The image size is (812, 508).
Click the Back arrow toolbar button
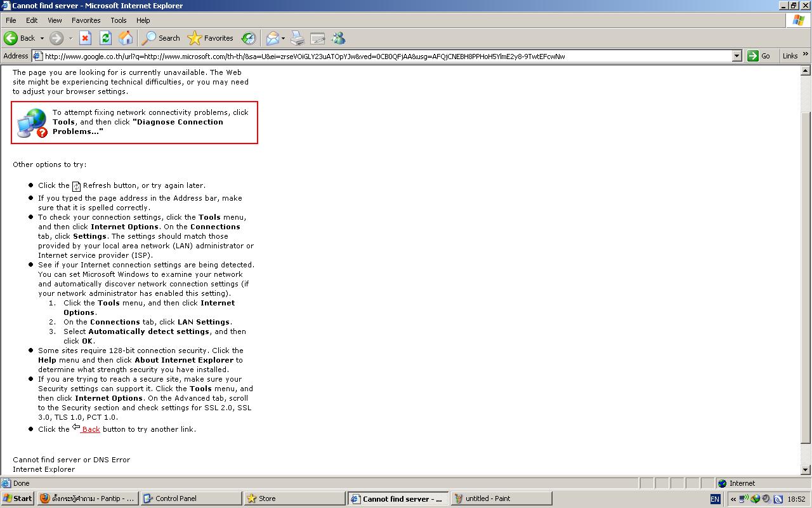(19, 38)
